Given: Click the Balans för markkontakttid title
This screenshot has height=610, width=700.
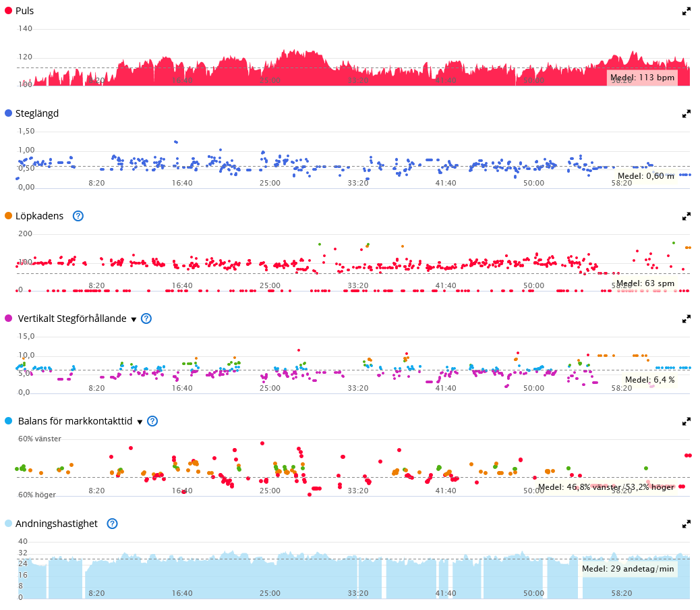Looking at the screenshot, I should point(75,421).
